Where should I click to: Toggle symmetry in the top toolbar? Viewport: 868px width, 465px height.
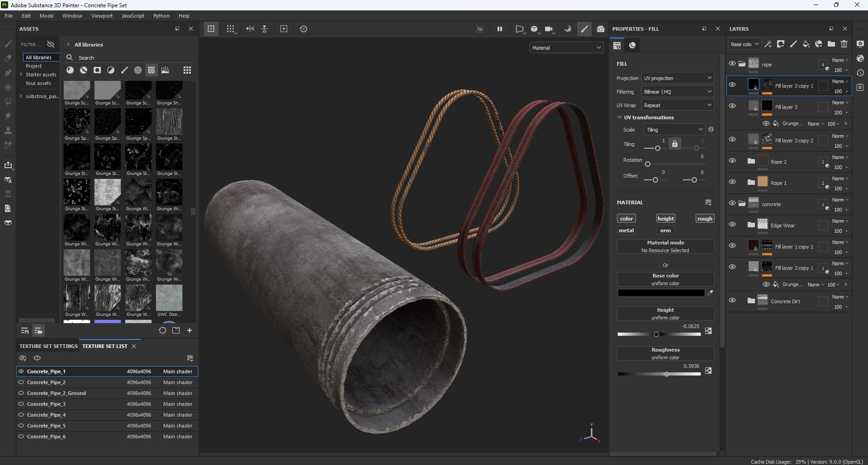pyautogui.click(x=250, y=29)
